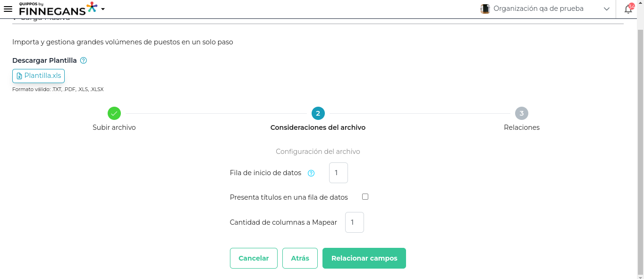Click the 'Relacionar campos' button
The image size is (644, 279).
click(x=364, y=258)
